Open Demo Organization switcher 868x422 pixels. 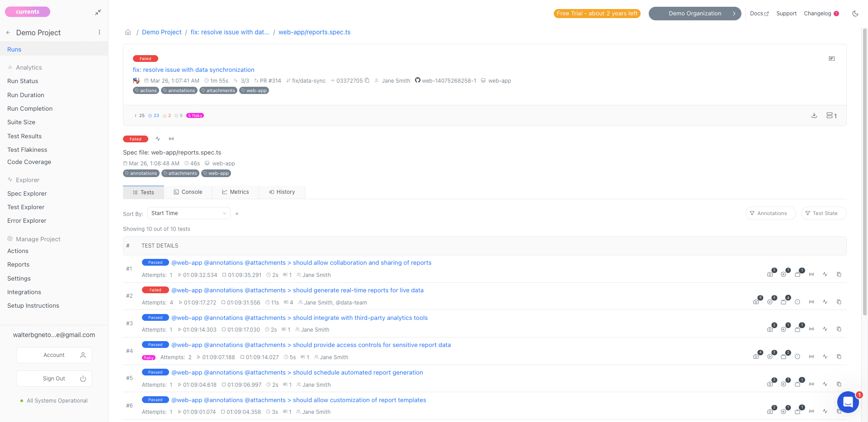pyautogui.click(x=695, y=14)
